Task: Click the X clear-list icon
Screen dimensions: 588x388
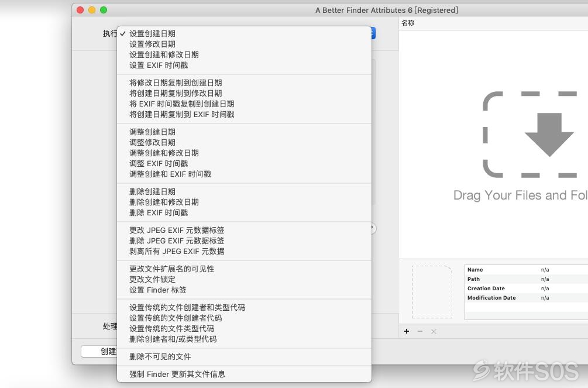Action: (434, 331)
